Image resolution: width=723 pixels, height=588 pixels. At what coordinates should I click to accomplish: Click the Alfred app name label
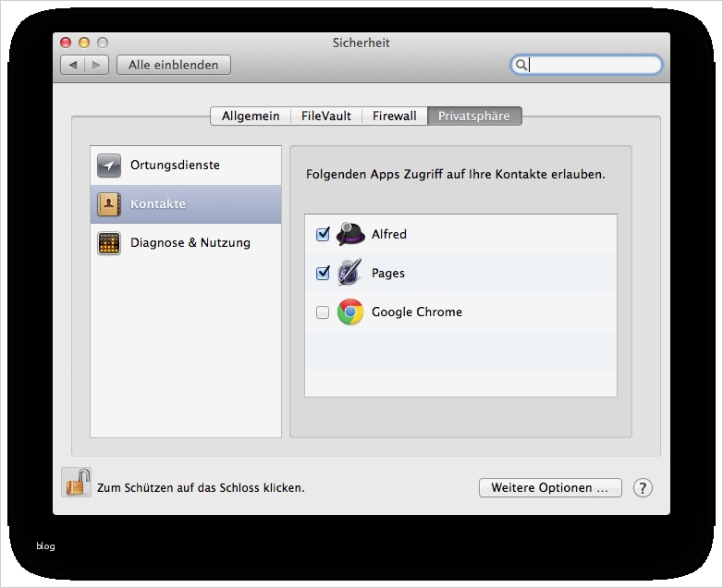[x=389, y=234]
